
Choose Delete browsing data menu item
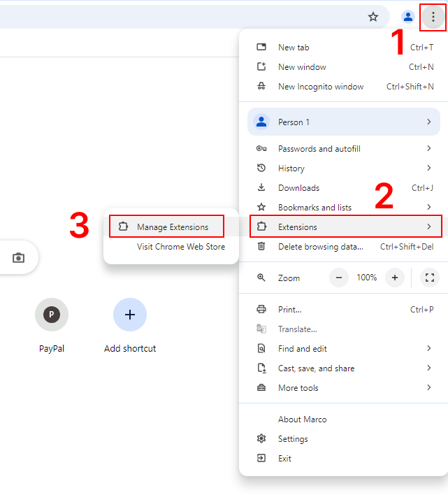(344, 246)
